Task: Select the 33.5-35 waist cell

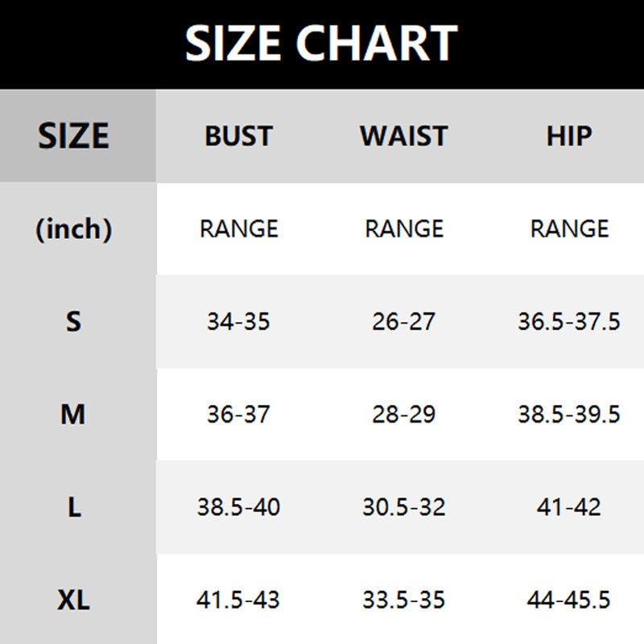Action: click(x=403, y=601)
